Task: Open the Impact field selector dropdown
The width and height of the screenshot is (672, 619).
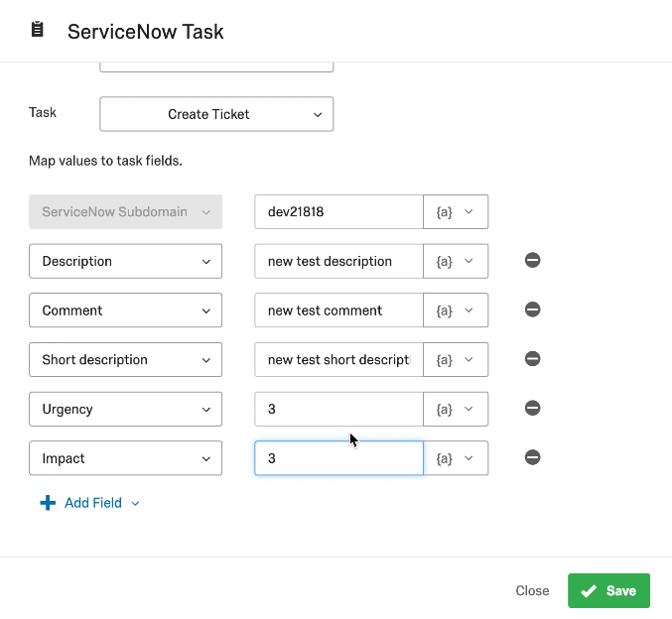Action: click(126, 458)
